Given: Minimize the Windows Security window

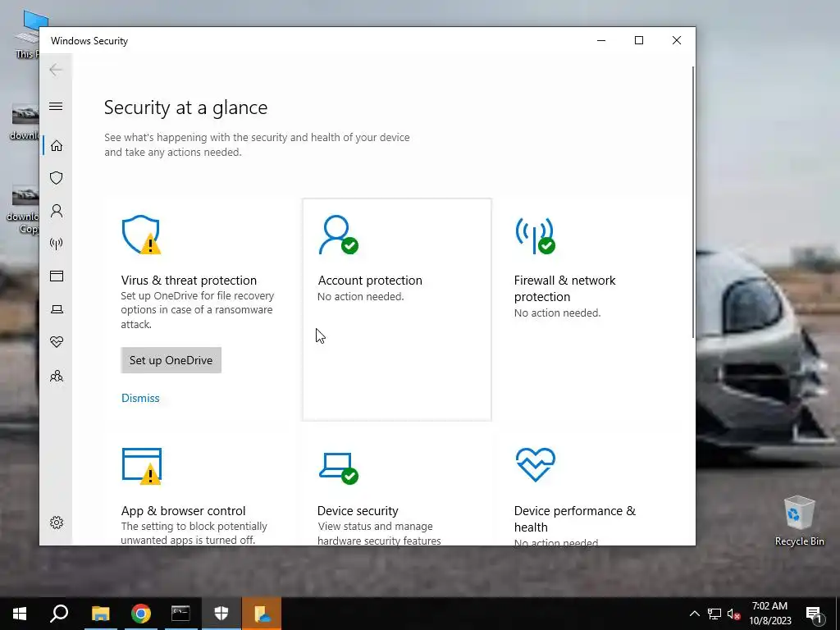Looking at the screenshot, I should (x=601, y=41).
